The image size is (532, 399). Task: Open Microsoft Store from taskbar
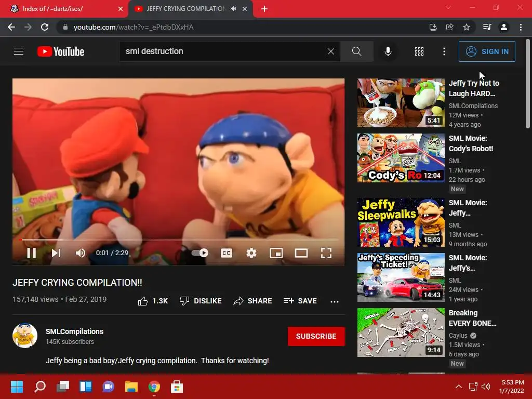point(177,387)
